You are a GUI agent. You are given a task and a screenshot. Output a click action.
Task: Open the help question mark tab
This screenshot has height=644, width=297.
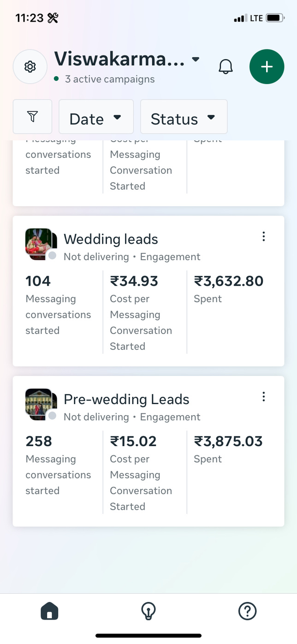(247, 612)
